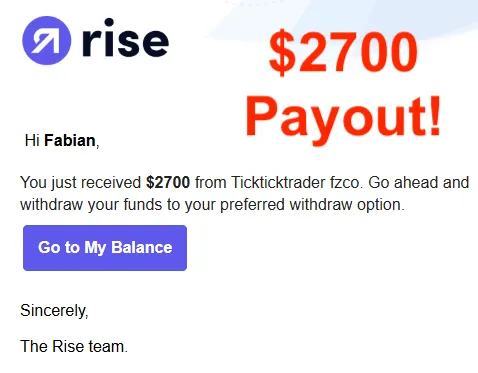Image resolution: width=478 pixels, height=373 pixels.
Task: Click the 'Hi' greeting word
Action: 32,140
